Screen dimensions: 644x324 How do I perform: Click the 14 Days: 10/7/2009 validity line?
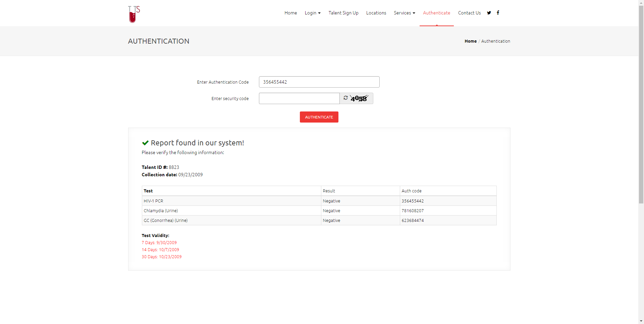pos(160,249)
